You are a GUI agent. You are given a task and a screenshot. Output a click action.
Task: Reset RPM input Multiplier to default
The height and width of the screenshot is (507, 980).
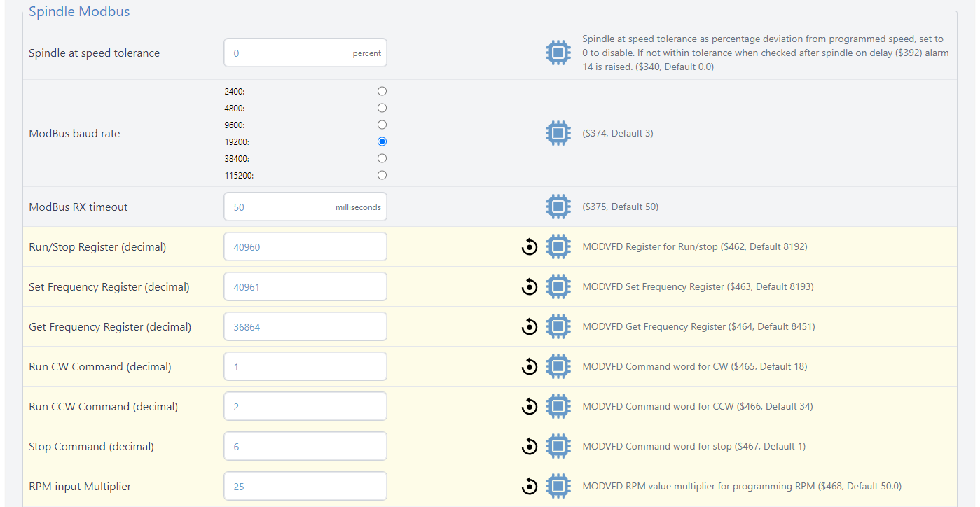530,486
